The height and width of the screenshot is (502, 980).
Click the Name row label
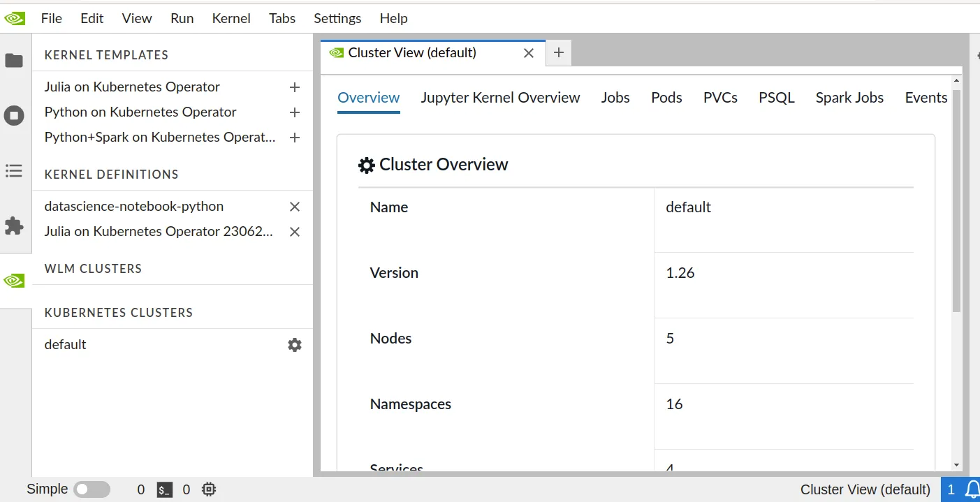coord(389,207)
